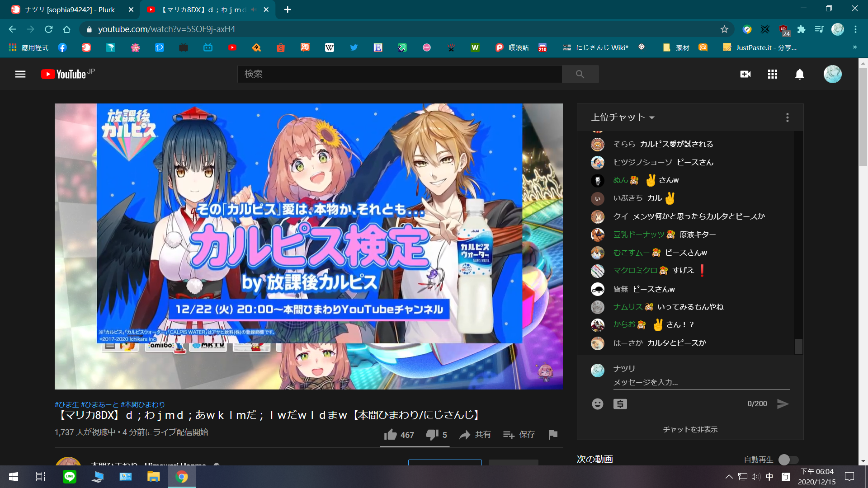Click chat author そらら
This screenshot has width=868, height=488.
624,144
